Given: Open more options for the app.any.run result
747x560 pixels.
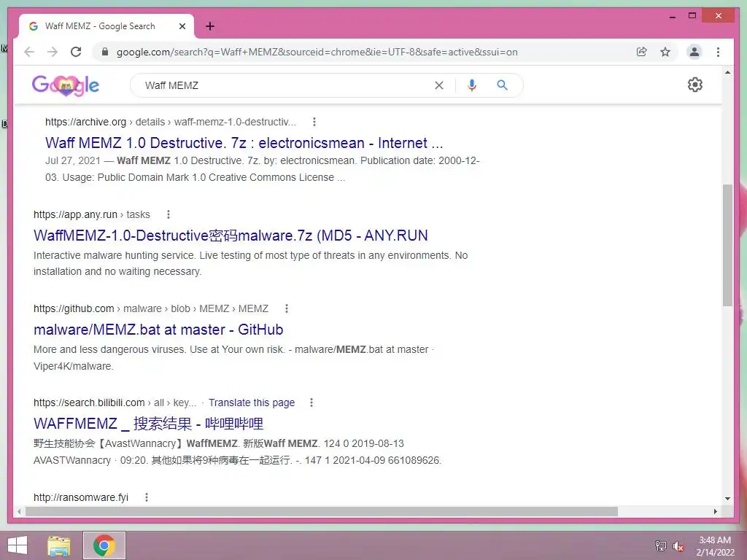Looking at the screenshot, I should point(169,214).
